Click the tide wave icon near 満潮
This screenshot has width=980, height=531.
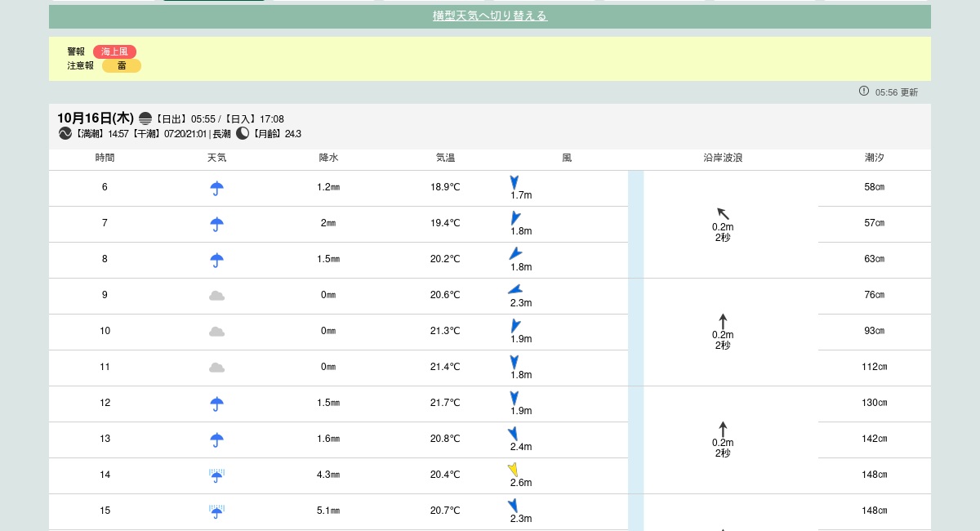point(65,133)
